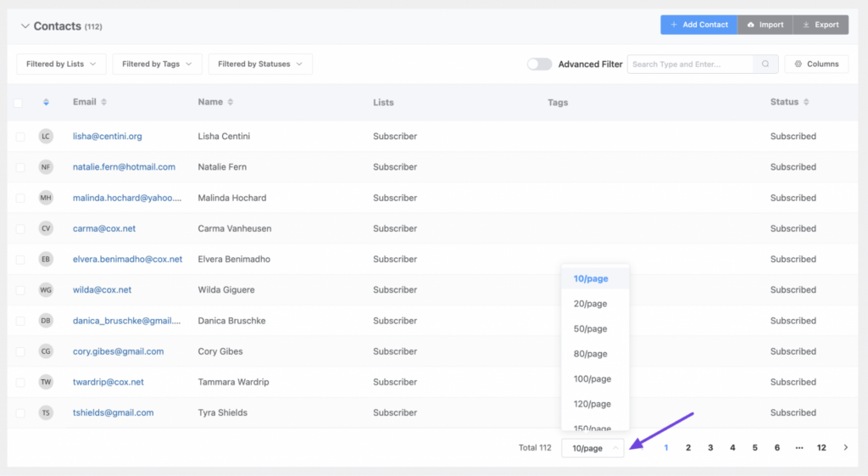
Task: Open the Filtered by Statuses dropdown
Action: (259, 64)
